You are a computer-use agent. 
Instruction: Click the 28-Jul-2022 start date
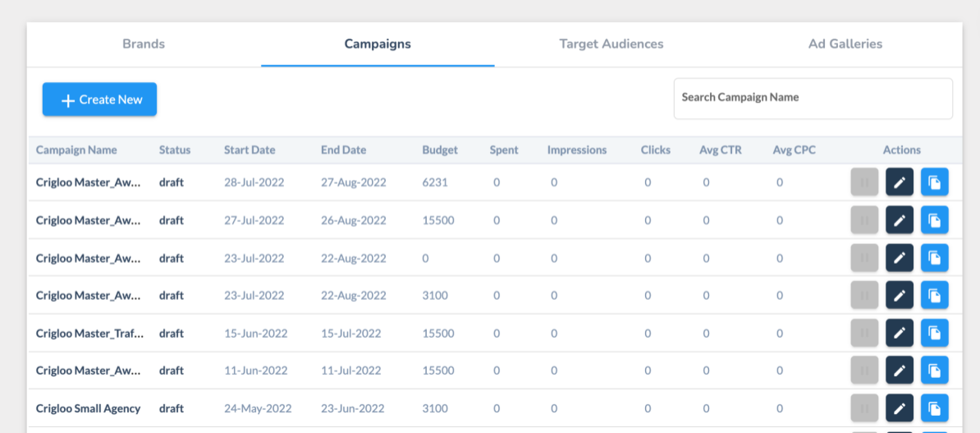(254, 182)
